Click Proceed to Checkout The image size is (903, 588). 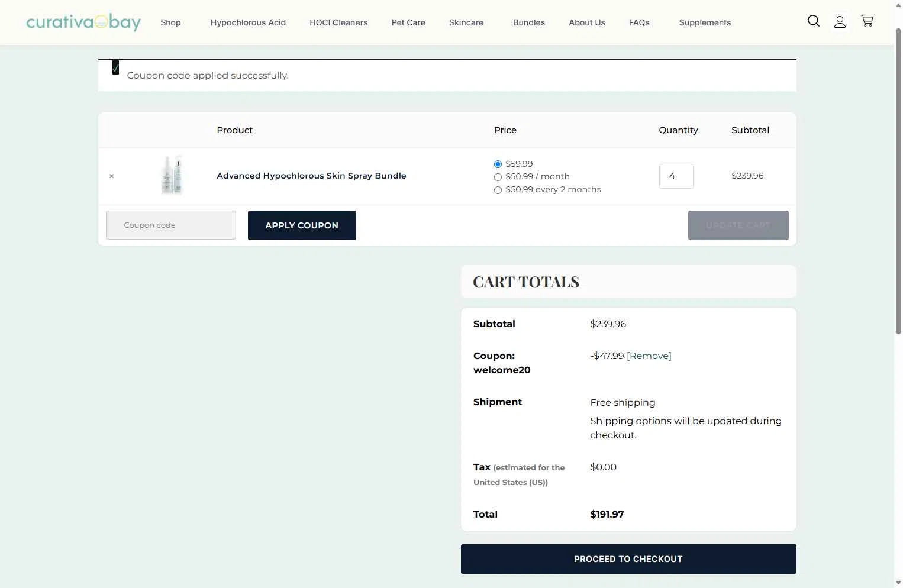click(628, 559)
